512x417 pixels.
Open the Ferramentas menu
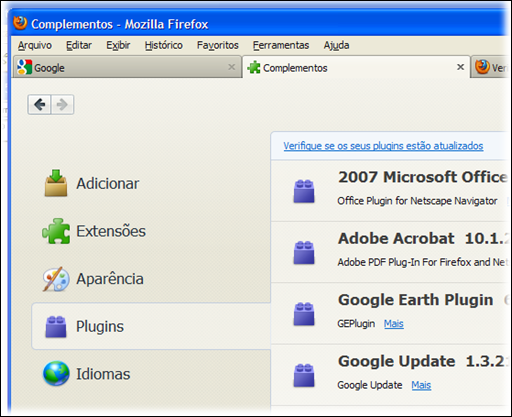(x=281, y=45)
